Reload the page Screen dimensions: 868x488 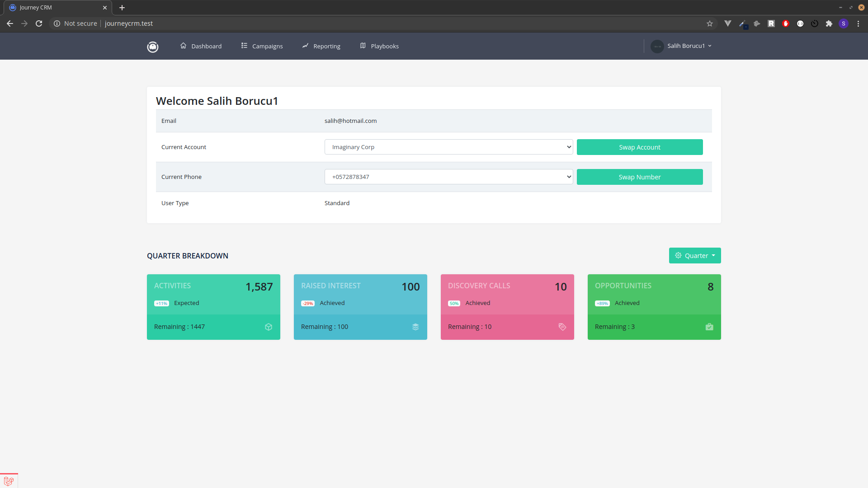[x=39, y=23]
